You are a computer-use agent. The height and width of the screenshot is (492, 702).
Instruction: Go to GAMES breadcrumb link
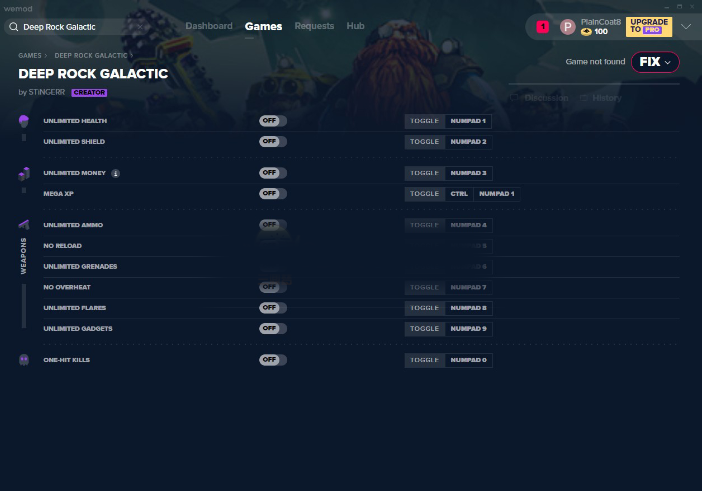tap(30, 56)
